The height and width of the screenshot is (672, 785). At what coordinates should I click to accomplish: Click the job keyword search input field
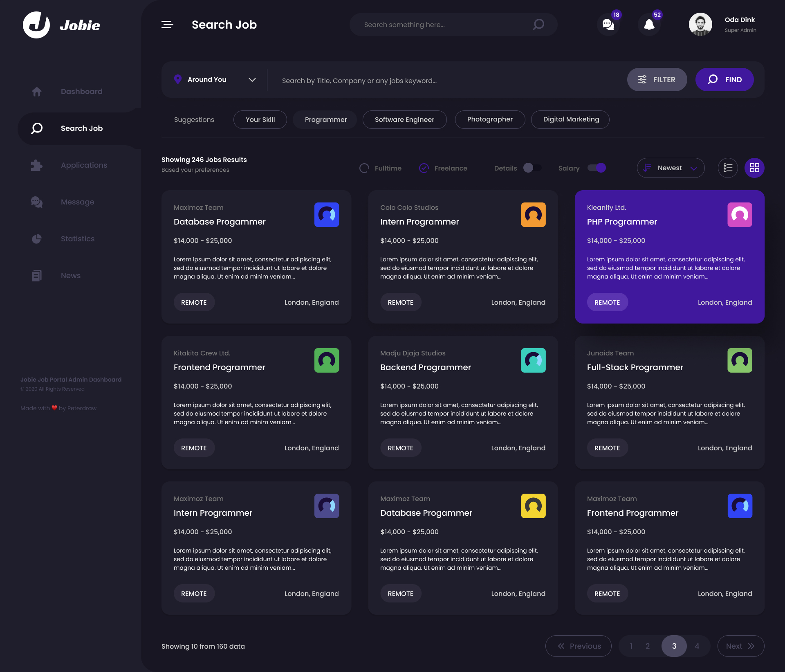[x=446, y=81]
